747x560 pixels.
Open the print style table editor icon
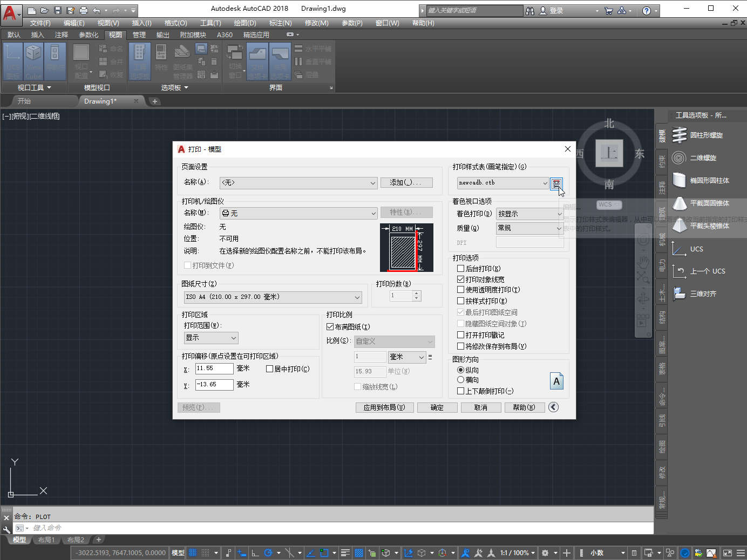[x=556, y=183]
